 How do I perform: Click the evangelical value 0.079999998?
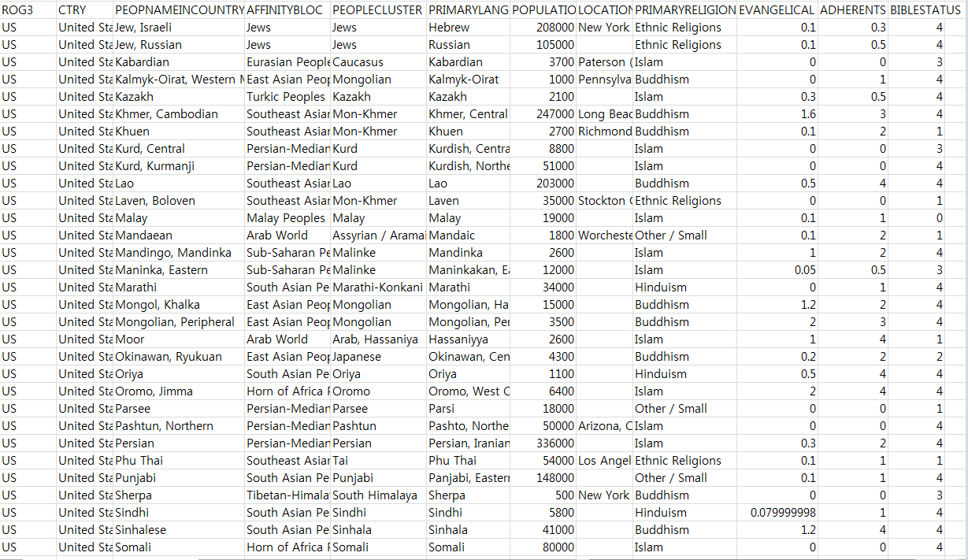pyautogui.click(x=778, y=513)
